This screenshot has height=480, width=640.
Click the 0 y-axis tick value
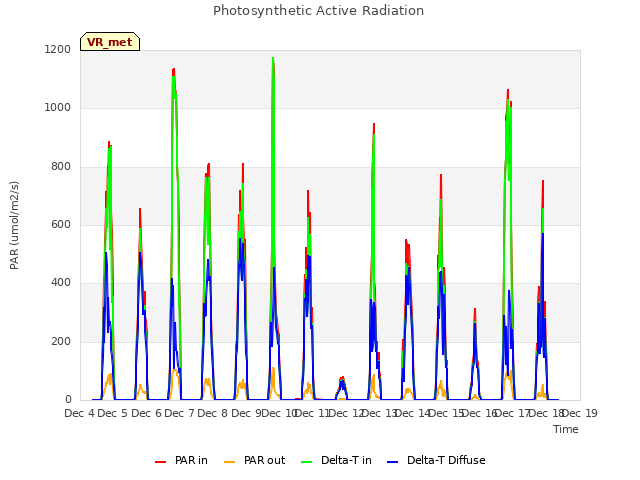[68, 400]
